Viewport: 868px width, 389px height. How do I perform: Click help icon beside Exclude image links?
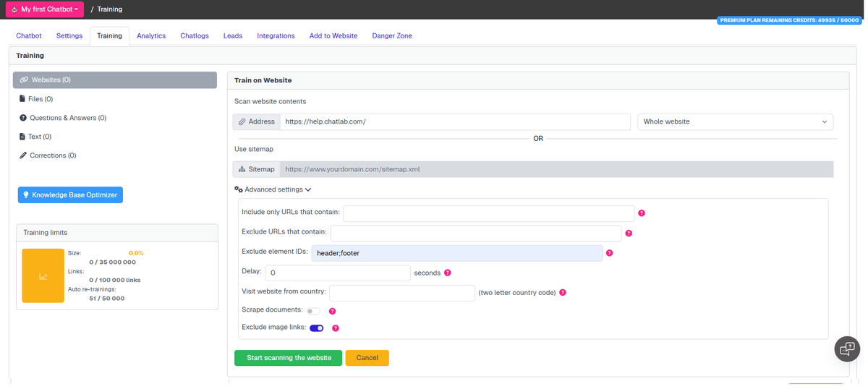tap(336, 328)
